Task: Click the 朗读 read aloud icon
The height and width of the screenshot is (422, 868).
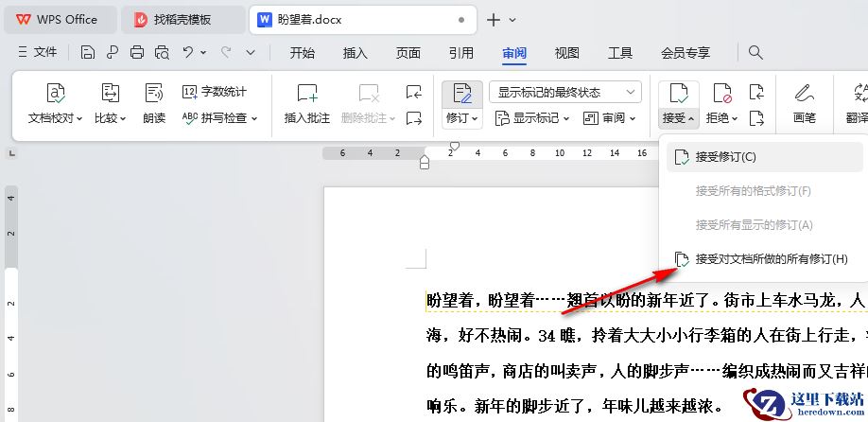Action: click(154, 93)
